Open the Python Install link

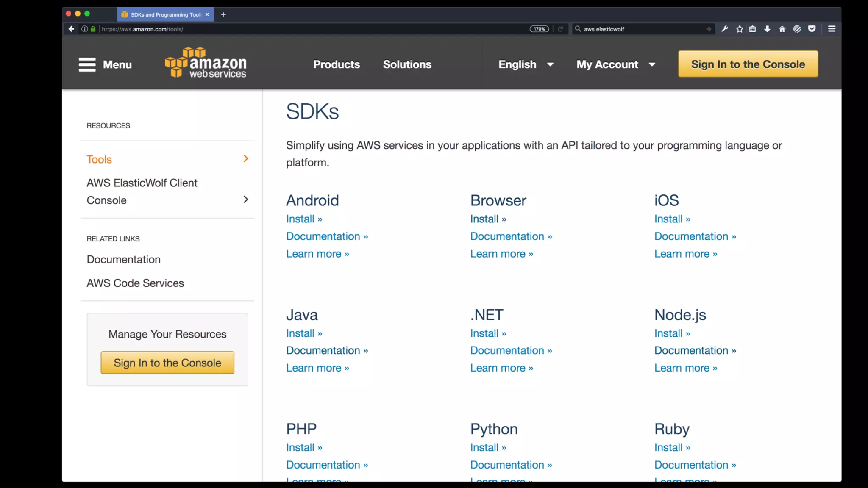488,447
